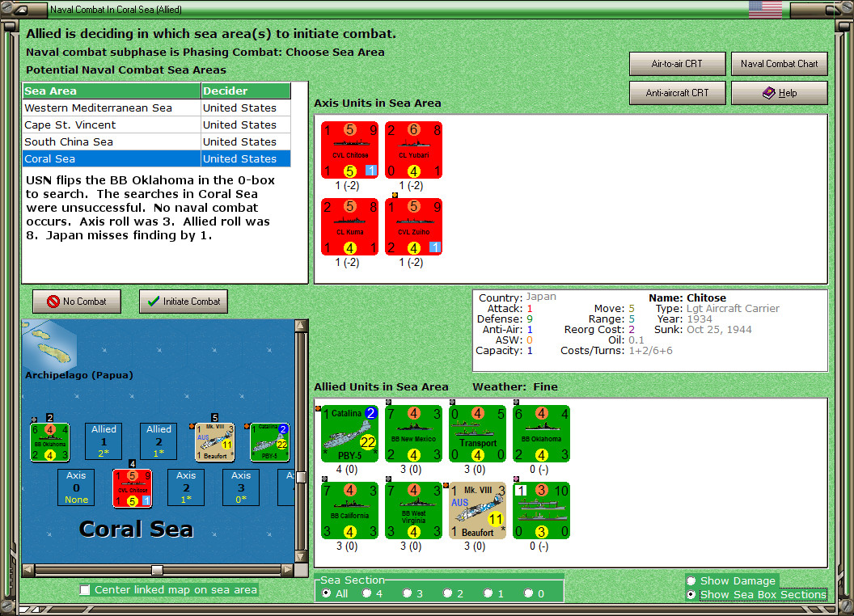Image resolution: width=854 pixels, height=616 pixels.
Task: Click the map horizontal scrollbar thumb
Action: (157, 570)
